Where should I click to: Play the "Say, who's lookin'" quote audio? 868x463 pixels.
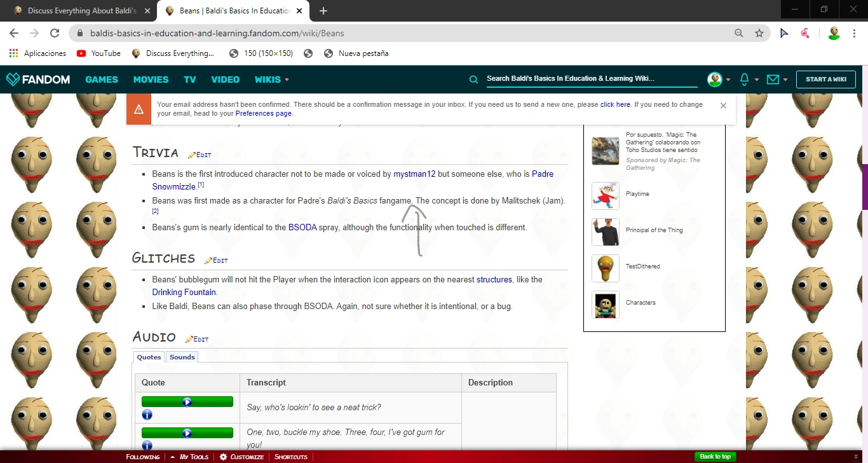coord(187,402)
